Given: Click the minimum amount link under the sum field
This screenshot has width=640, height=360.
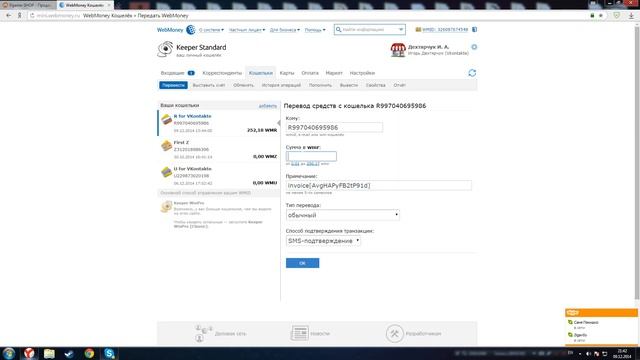Looking at the screenshot, I should pyautogui.click(x=295, y=164).
